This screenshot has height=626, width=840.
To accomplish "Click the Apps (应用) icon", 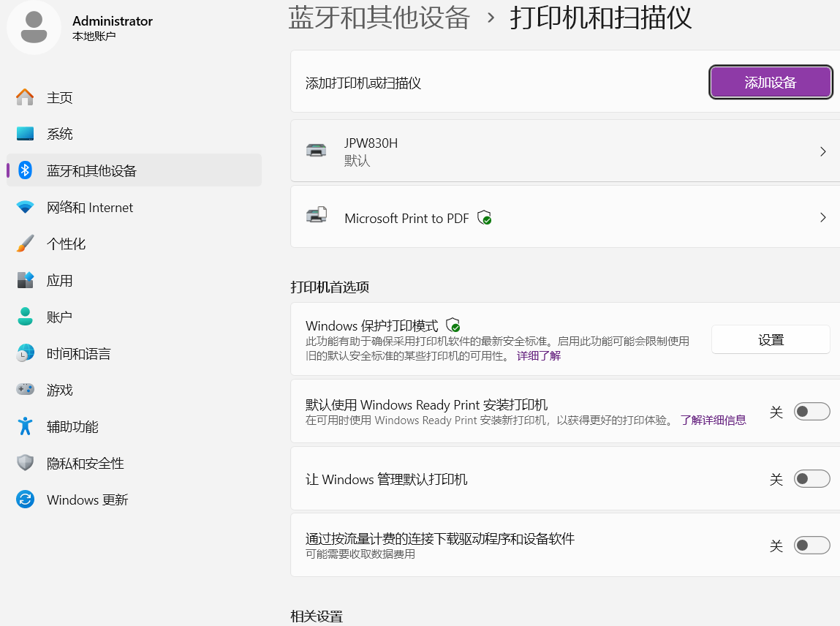I will click(x=25, y=280).
